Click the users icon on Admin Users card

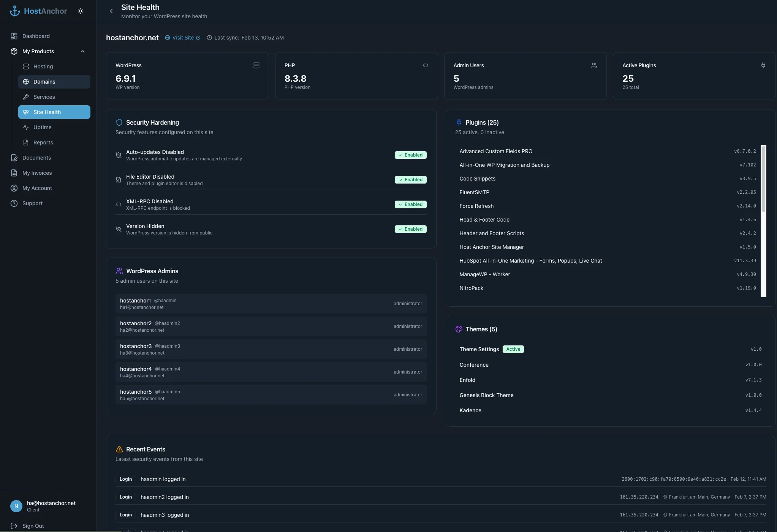[x=594, y=65]
